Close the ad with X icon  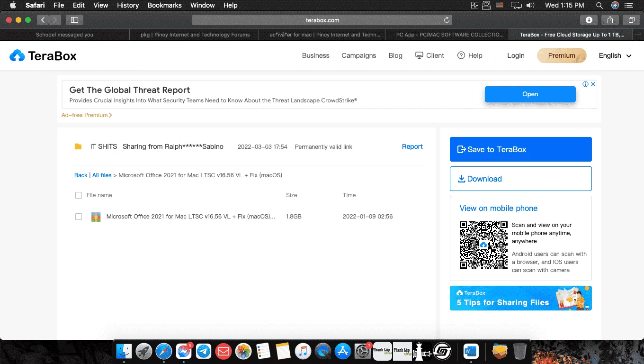click(593, 84)
